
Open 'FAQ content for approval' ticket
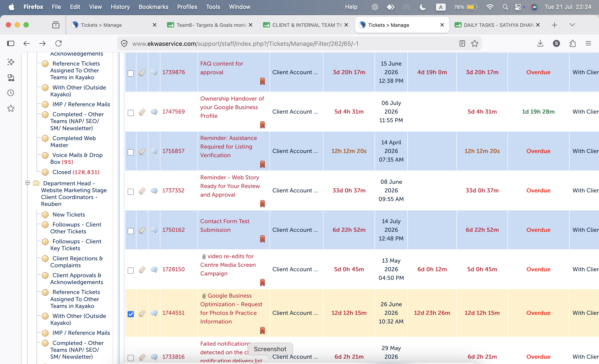point(222,68)
